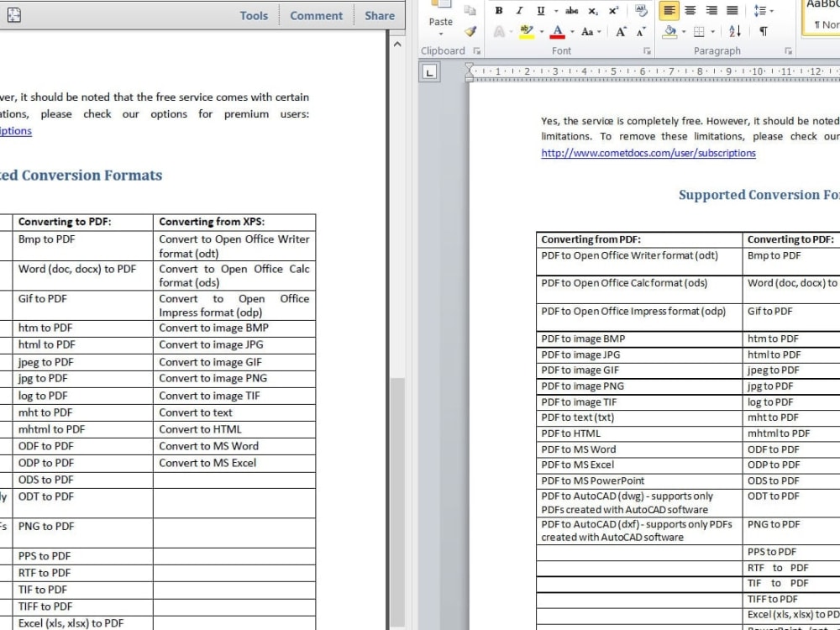Open cometdocs subscriptions link in Word

pyautogui.click(x=648, y=153)
